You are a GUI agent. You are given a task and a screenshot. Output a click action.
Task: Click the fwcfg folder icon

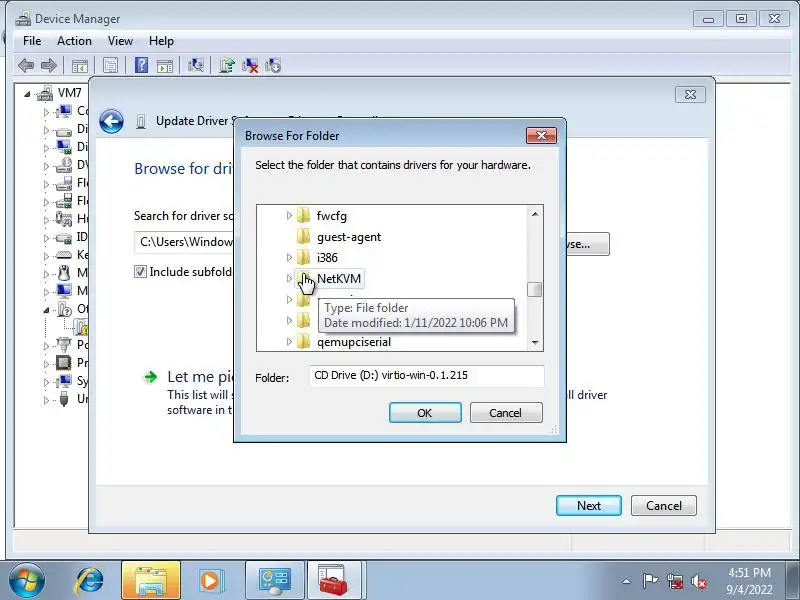(x=304, y=216)
